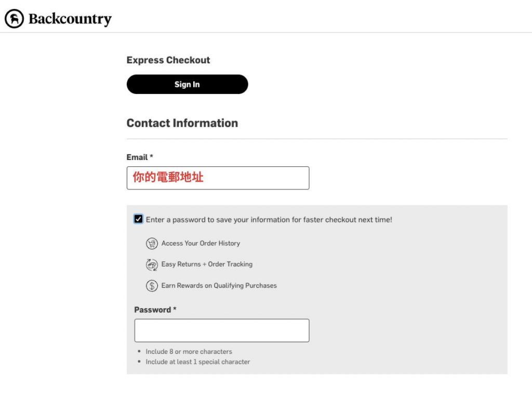
Task: Select the Access Your Order History text
Action: click(201, 243)
